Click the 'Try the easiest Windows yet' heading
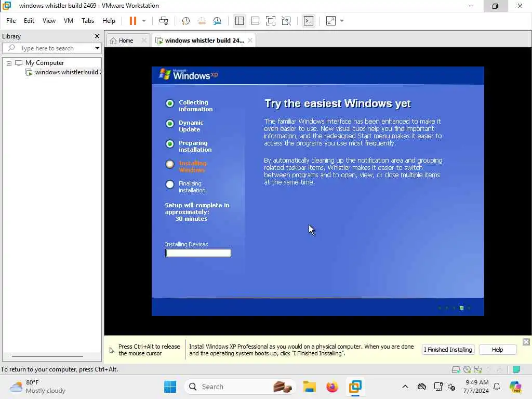The height and width of the screenshot is (399, 532). pyautogui.click(x=338, y=103)
